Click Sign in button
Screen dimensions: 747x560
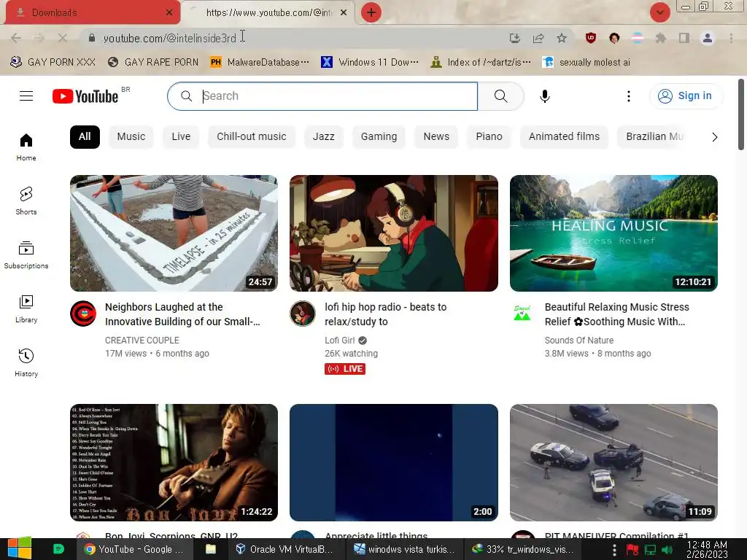point(686,96)
